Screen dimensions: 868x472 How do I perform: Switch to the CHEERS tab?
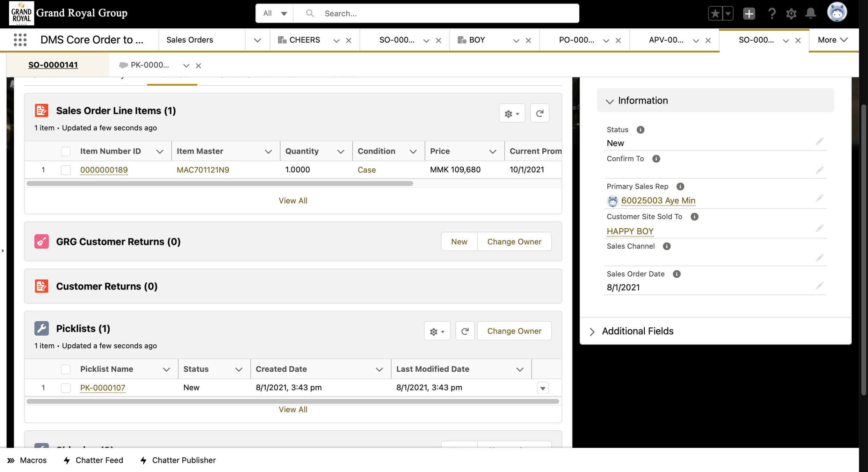(304, 40)
